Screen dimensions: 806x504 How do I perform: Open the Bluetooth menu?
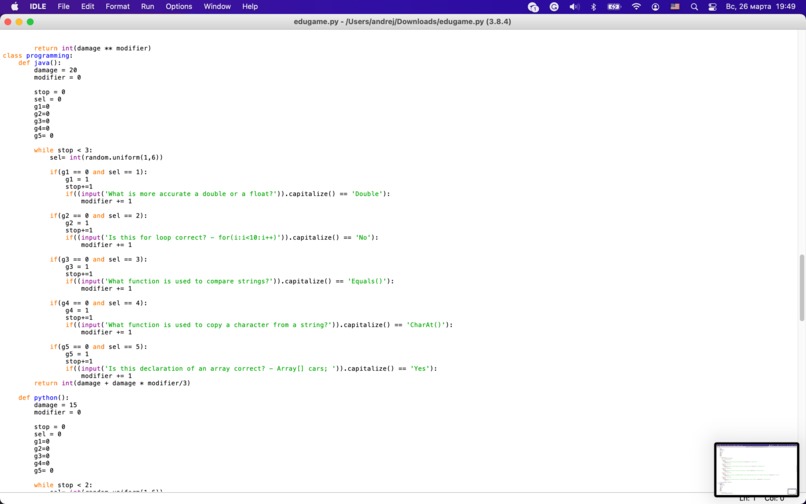click(x=593, y=7)
